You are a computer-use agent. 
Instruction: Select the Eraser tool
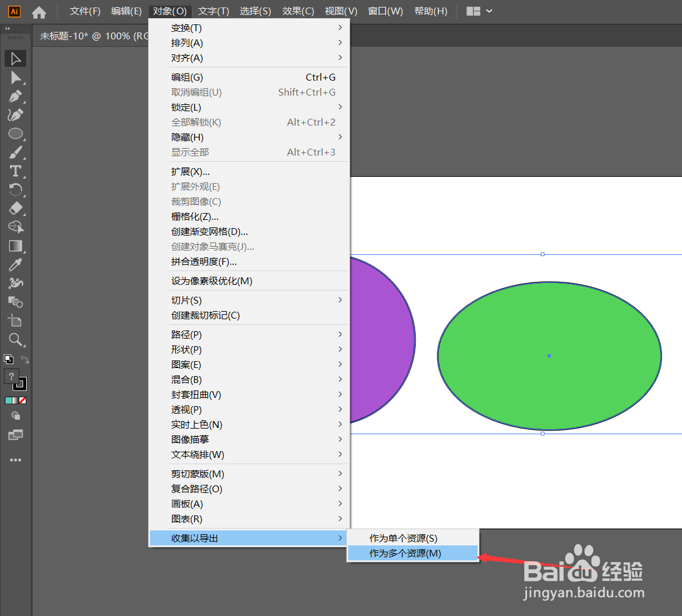16,208
